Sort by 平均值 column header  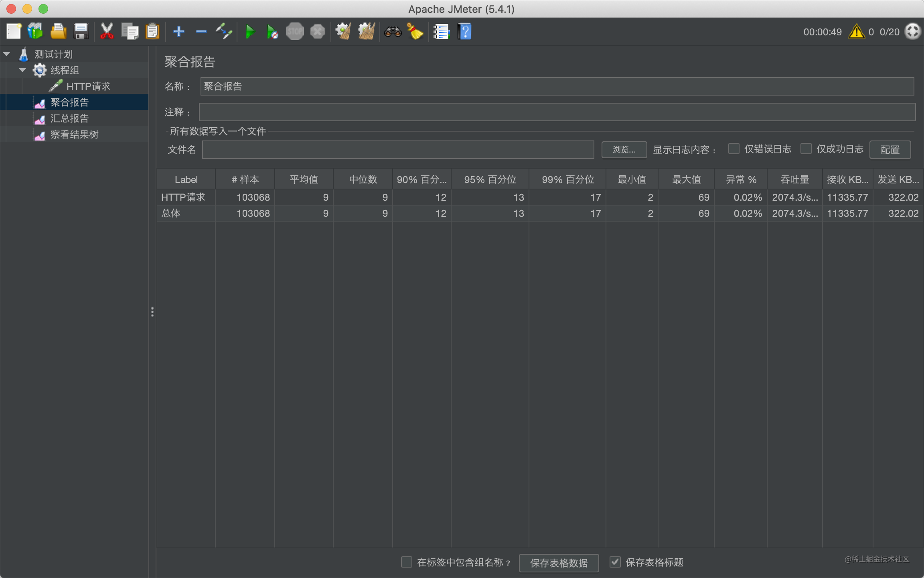pyautogui.click(x=304, y=179)
